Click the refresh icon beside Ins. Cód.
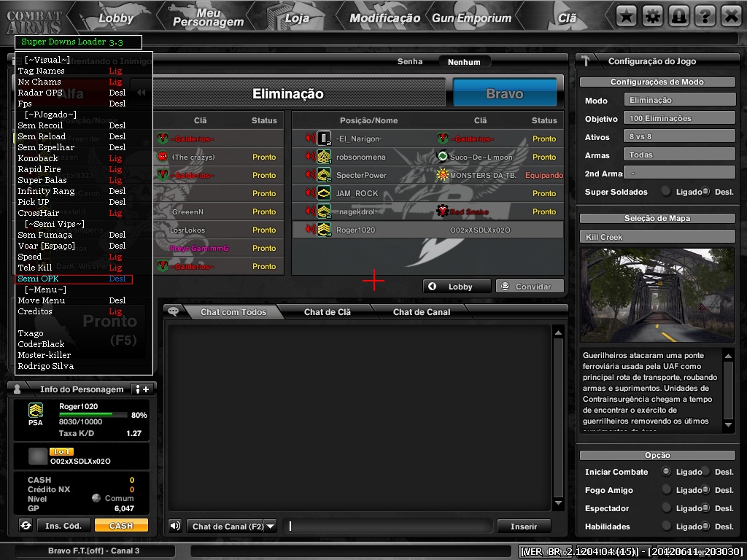The height and width of the screenshot is (560, 747). (26, 525)
